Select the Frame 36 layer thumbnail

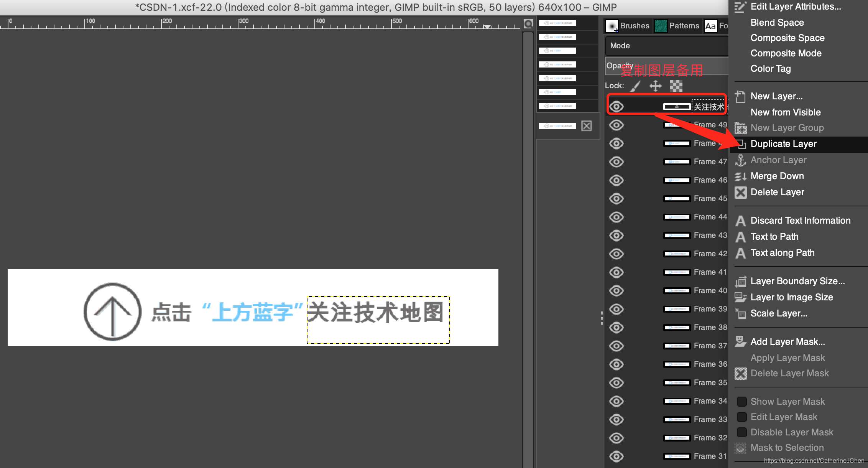677,364
